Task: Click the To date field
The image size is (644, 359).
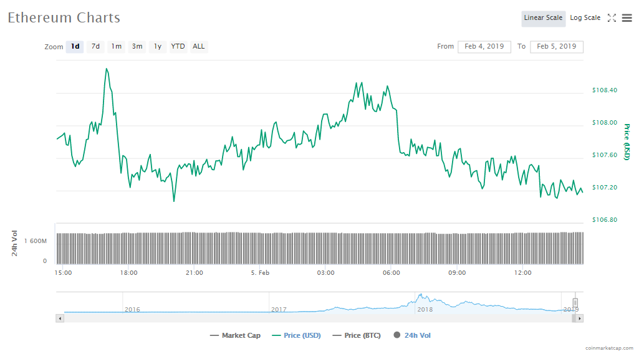Action: [x=556, y=47]
